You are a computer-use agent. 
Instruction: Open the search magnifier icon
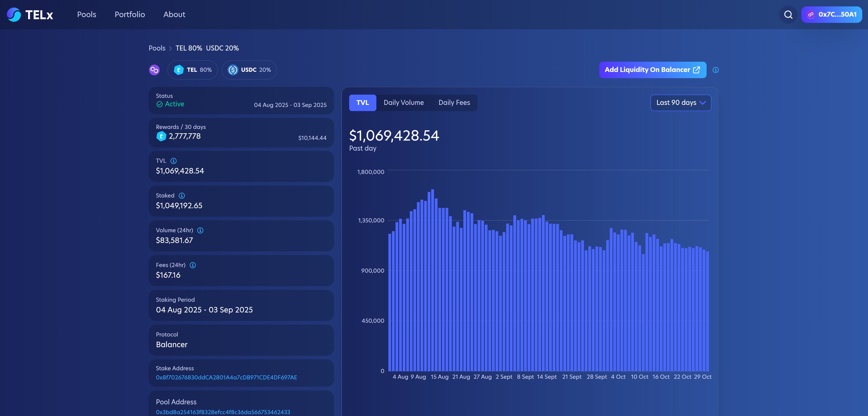pos(788,14)
